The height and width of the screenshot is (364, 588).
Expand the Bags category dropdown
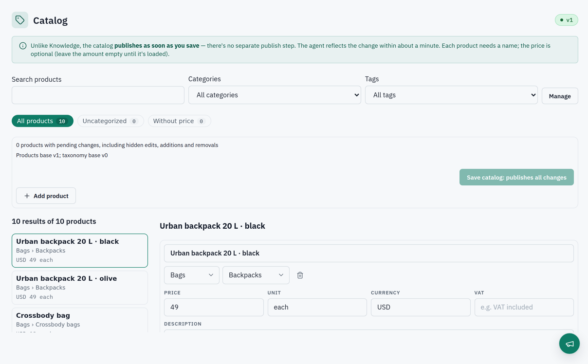click(x=192, y=275)
